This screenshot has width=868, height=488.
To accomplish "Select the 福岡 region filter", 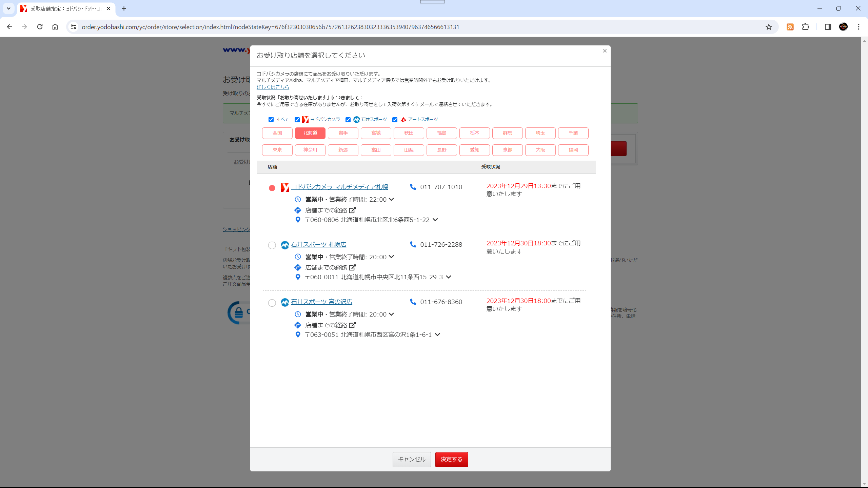I will pos(573,150).
